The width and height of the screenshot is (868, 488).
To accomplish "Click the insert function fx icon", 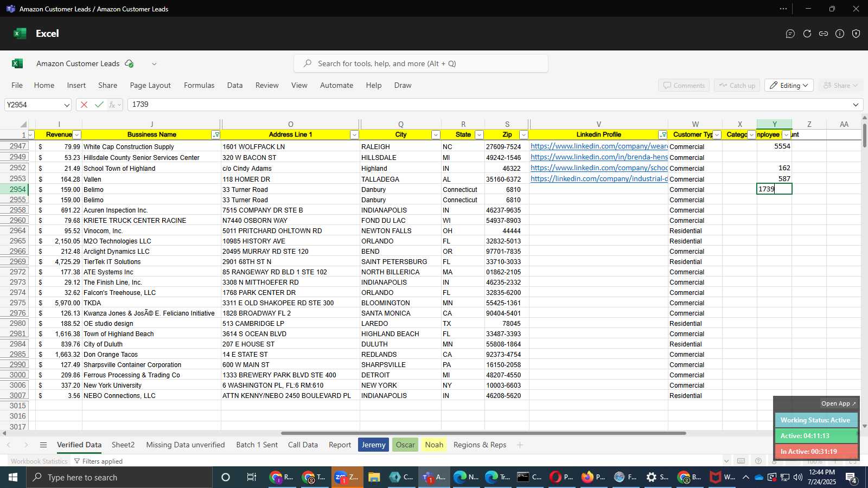I will (112, 105).
